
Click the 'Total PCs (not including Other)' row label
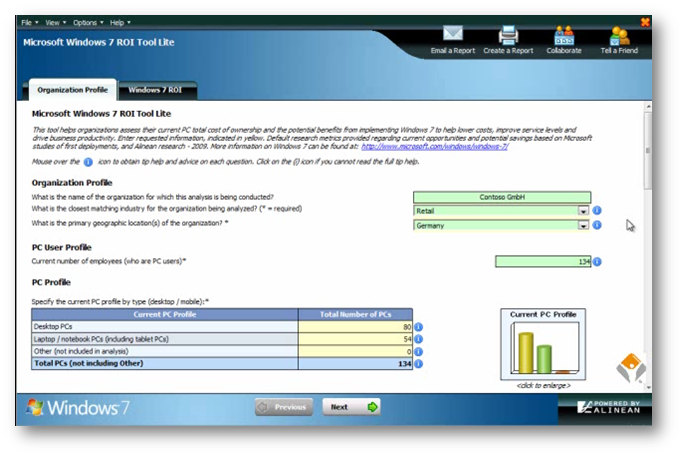tap(88, 363)
